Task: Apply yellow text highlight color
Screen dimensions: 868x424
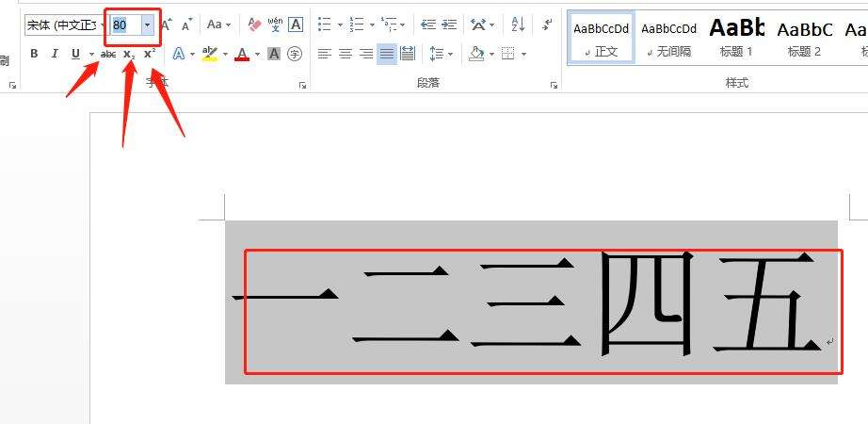Action: (210, 54)
